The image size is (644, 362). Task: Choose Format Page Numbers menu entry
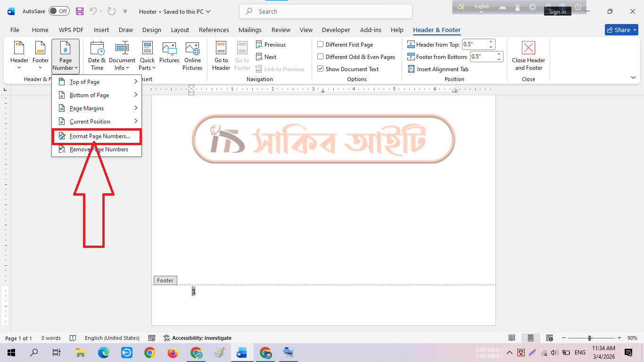tap(97, 136)
